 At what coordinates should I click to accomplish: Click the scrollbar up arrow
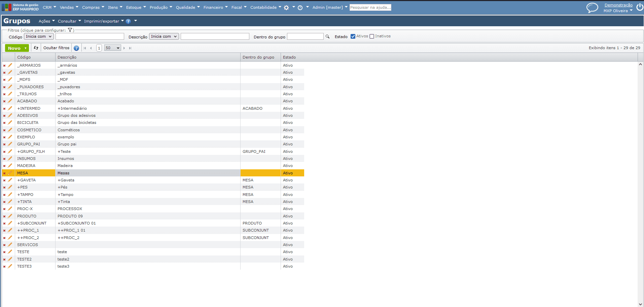640,64
